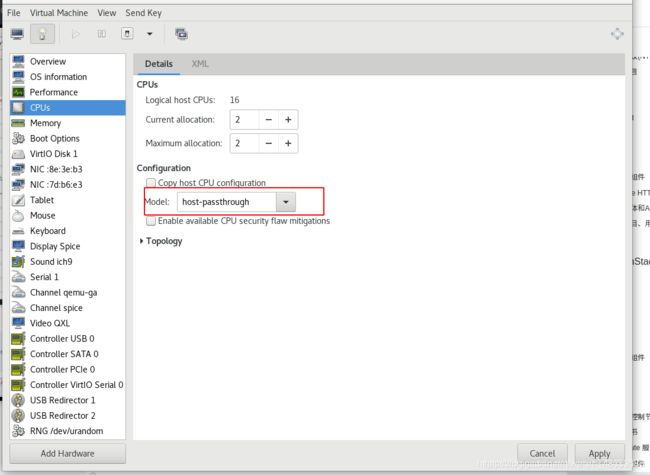
Task: Select the Tablet device
Action: pos(68,200)
